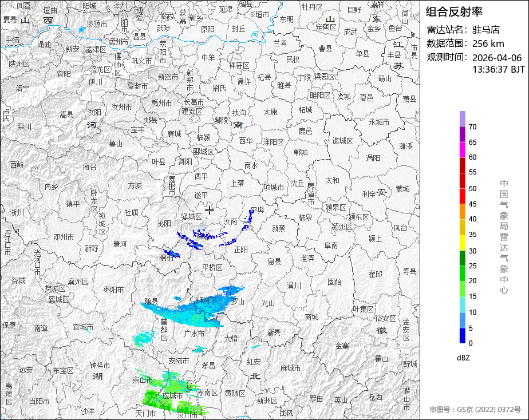Click the time value 13:36:37 BJT
This screenshot has height=420, width=529.
498,69
